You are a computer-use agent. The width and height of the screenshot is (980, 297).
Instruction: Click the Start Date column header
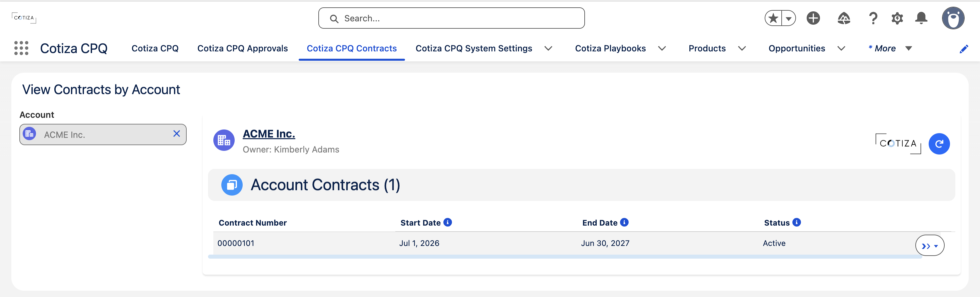point(420,223)
